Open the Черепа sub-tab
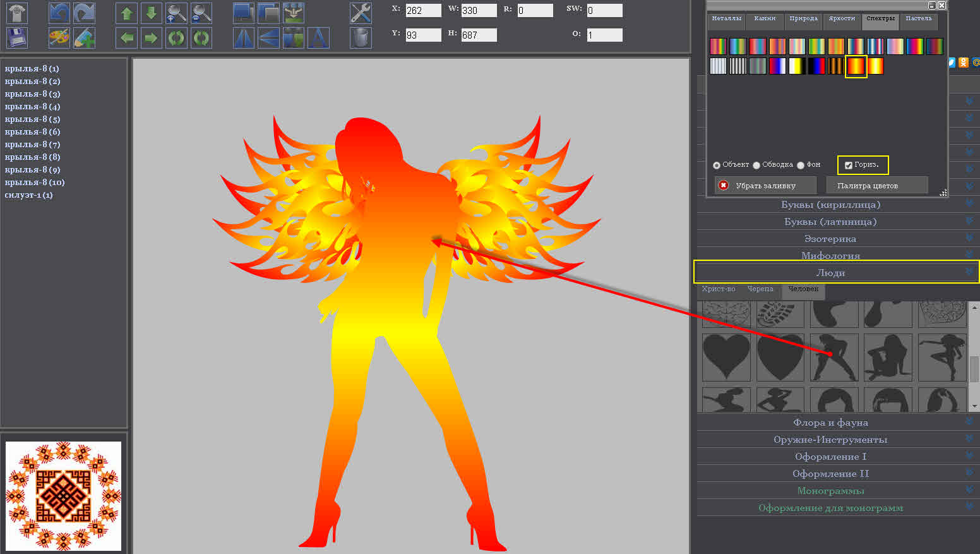 (x=760, y=289)
